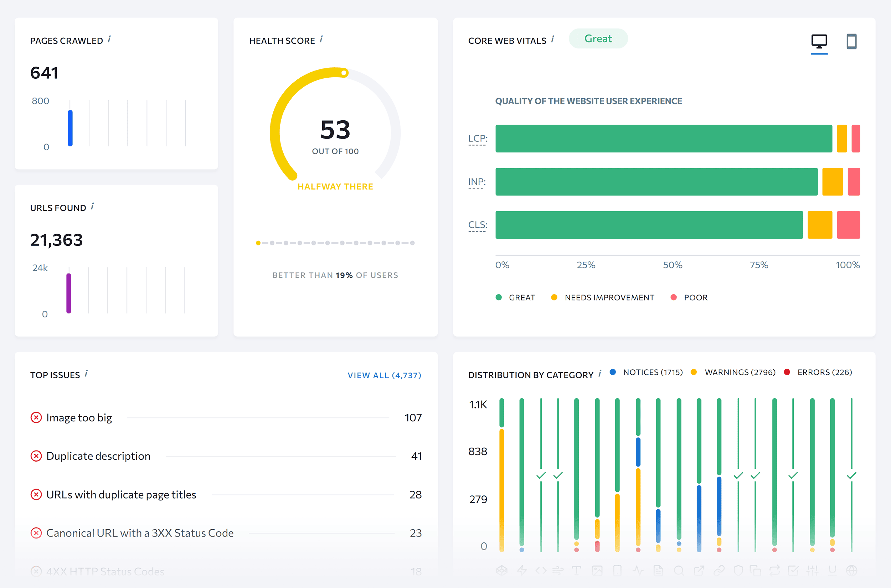
Task: Expand the CLS metric details
Action: 478,225
